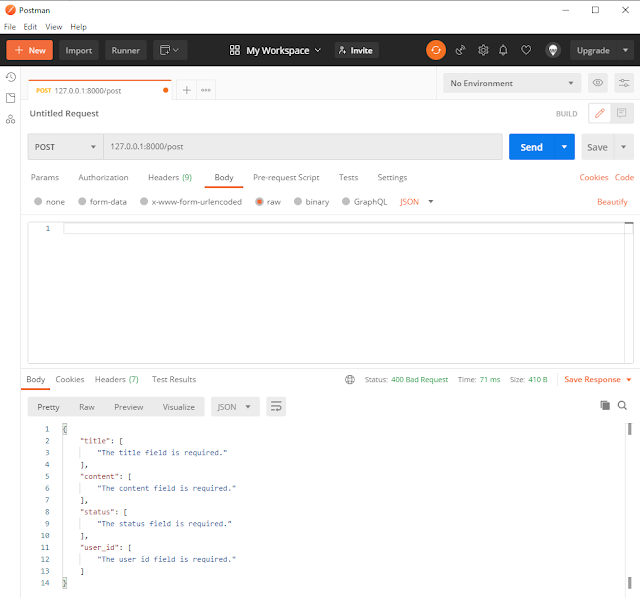Switch to the Settings tab
Image resolution: width=640 pixels, height=598 pixels.
[x=392, y=178]
